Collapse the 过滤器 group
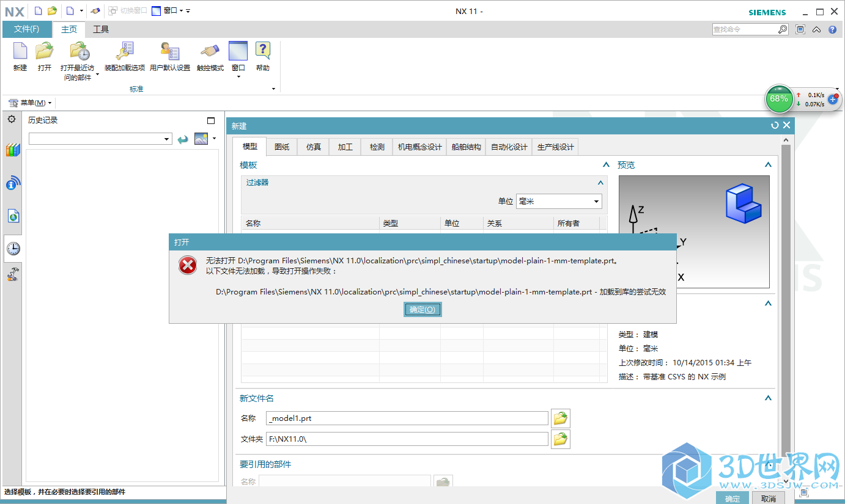 pyautogui.click(x=600, y=182)
